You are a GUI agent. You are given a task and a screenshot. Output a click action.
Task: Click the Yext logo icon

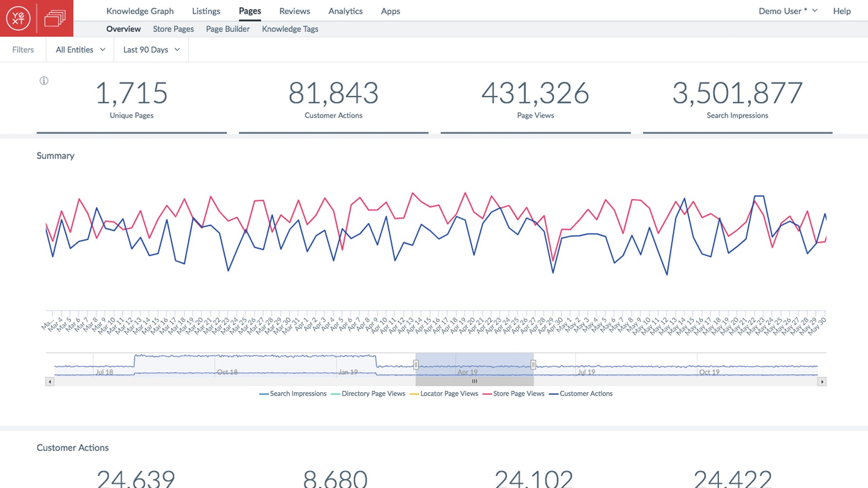(x=18, y=19)
